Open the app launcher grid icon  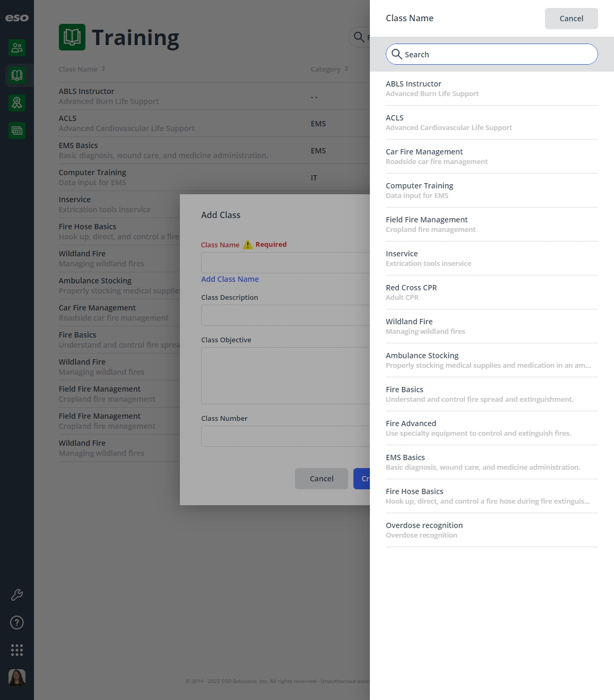point(17,650)
